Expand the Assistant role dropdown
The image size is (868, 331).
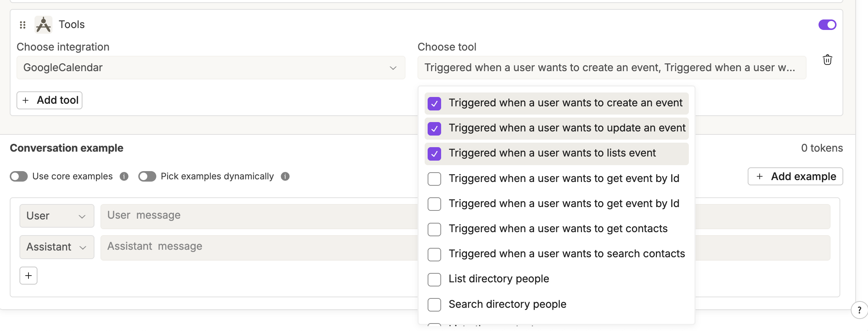(57, 247)
